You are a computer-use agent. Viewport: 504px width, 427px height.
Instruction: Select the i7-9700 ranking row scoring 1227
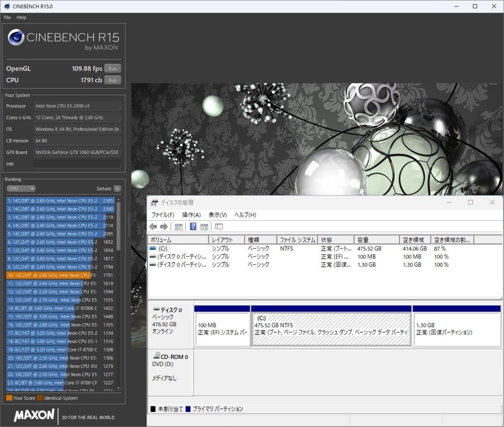[60, 382]
